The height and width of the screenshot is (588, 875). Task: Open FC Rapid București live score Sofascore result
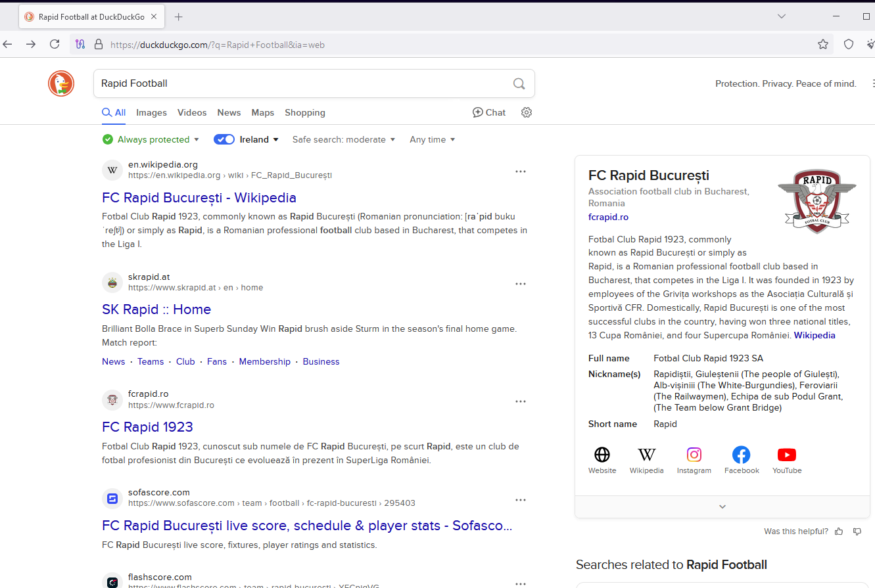pyautogui.click(x=307, y=526)
